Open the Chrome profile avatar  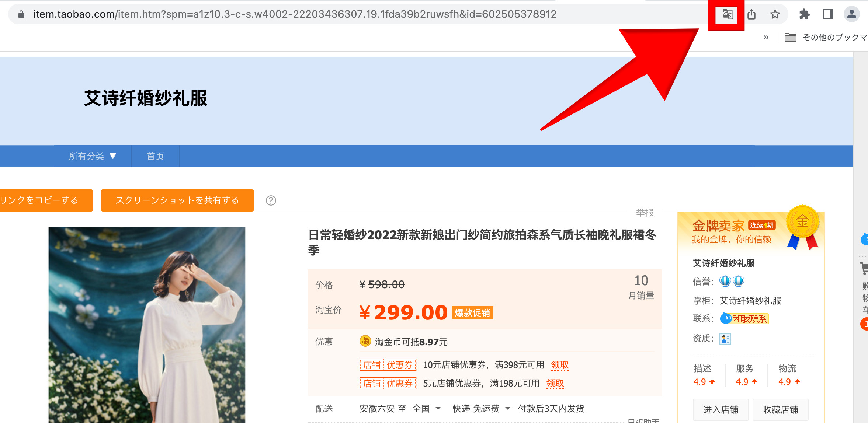[852, 14]
